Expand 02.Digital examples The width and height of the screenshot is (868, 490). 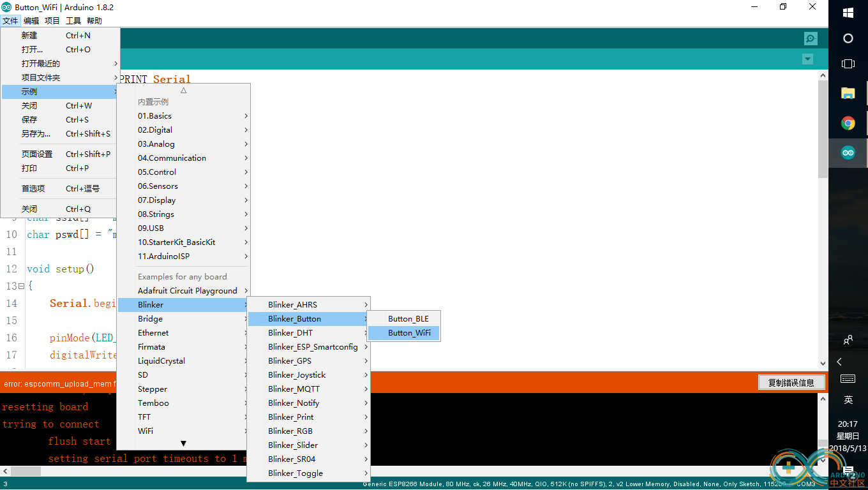(183, 130)
